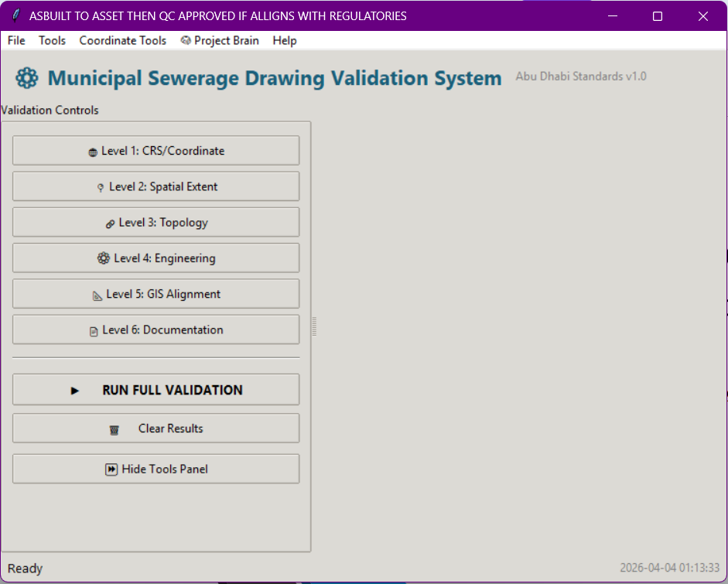Click the Ready status text

[x=25, y=569]
